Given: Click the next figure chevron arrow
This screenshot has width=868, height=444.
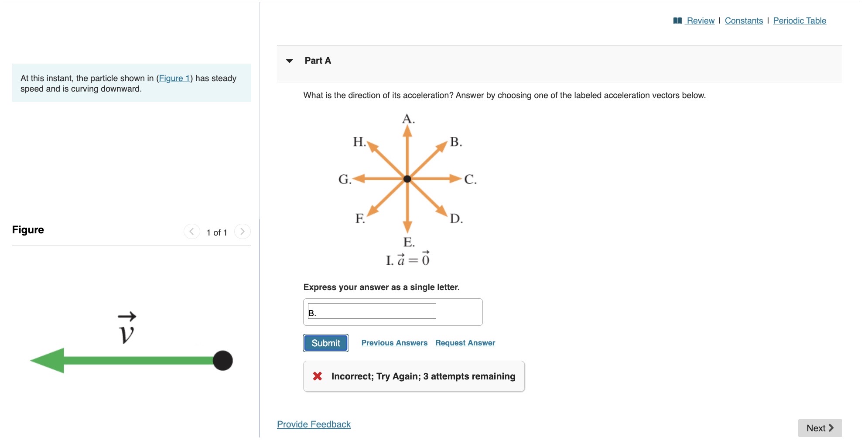Looking at the screenshot, I should click(243, 232).
